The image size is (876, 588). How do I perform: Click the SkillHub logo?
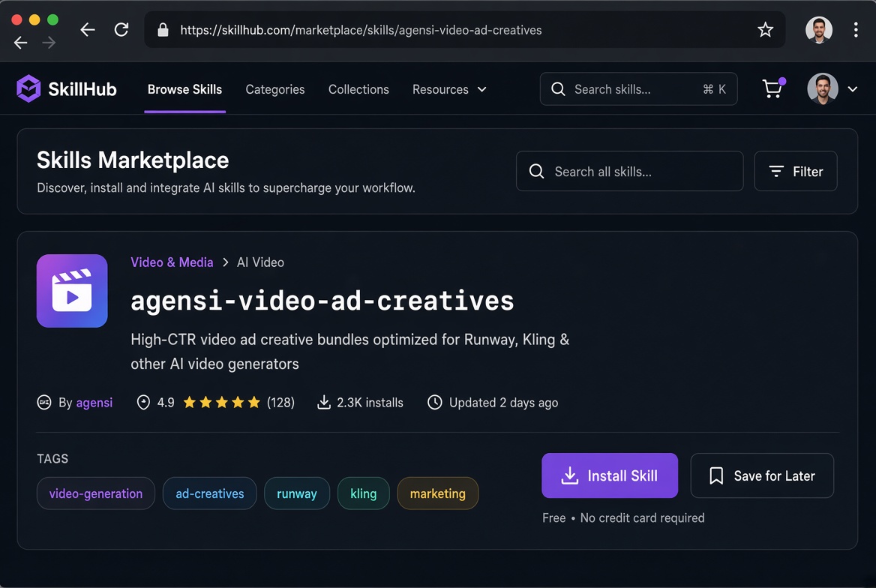pos(67,88)
